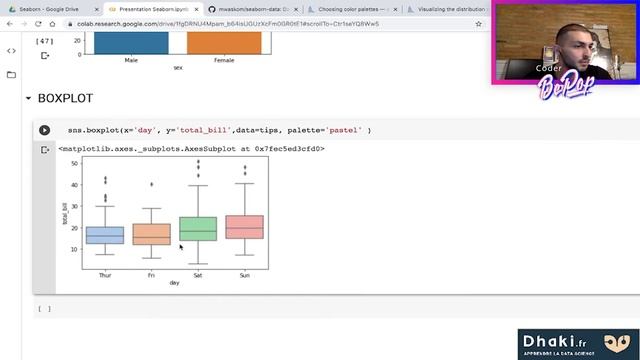Click the browser forward arrow
Image resolution: width=640 pixels, height=360 pixels.
point(24,24)
